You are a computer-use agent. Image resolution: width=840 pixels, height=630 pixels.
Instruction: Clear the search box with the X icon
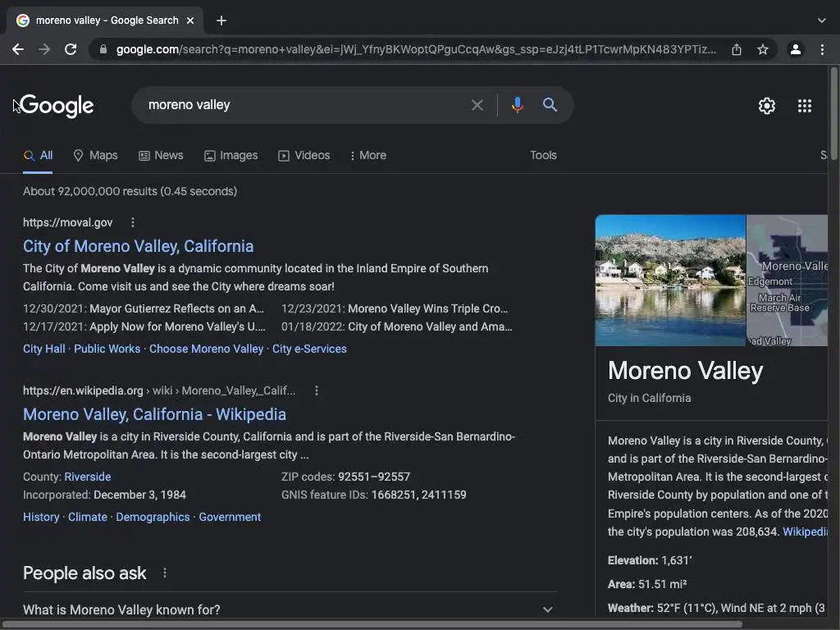(x=477, y=105)
